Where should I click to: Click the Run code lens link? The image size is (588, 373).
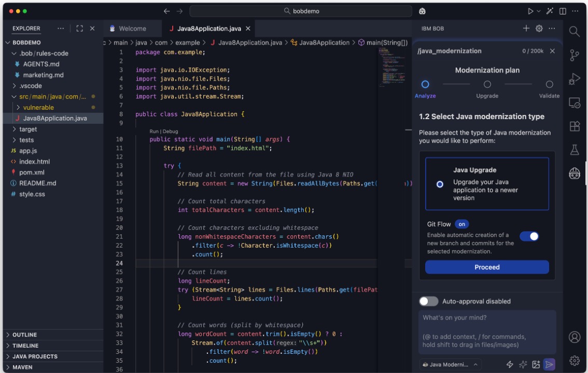point(154,132)
